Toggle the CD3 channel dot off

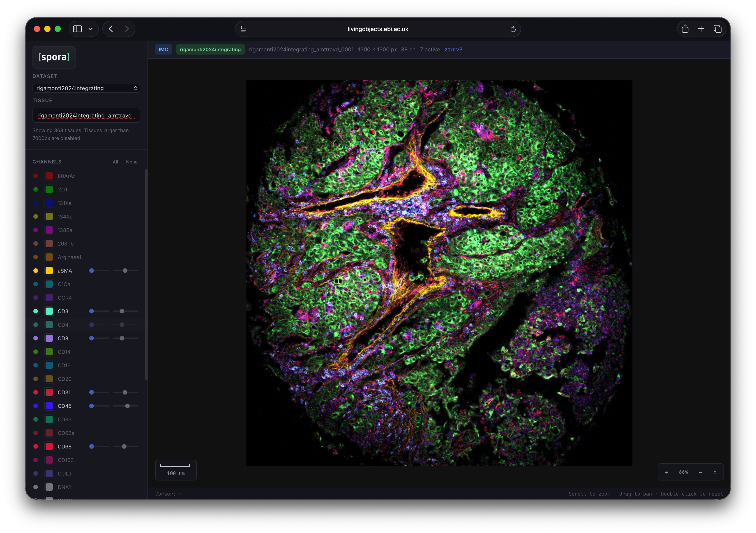click(x=36, y=311)
